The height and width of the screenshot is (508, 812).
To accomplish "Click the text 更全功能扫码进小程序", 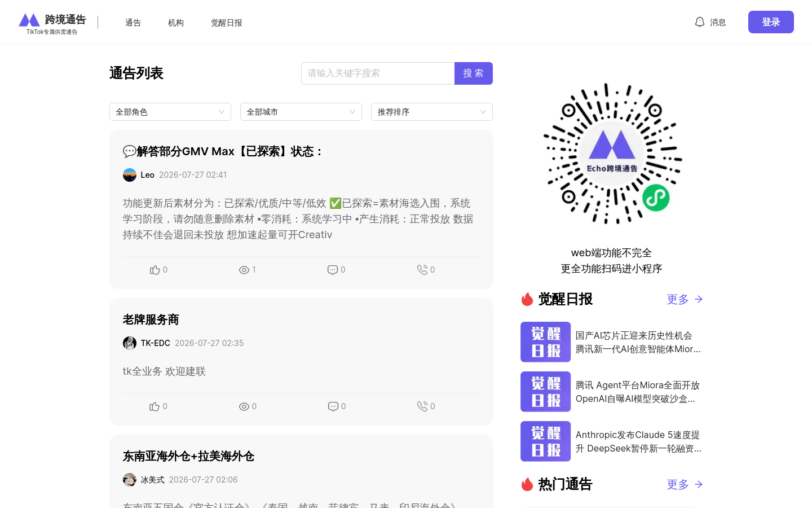I will 611,269.
